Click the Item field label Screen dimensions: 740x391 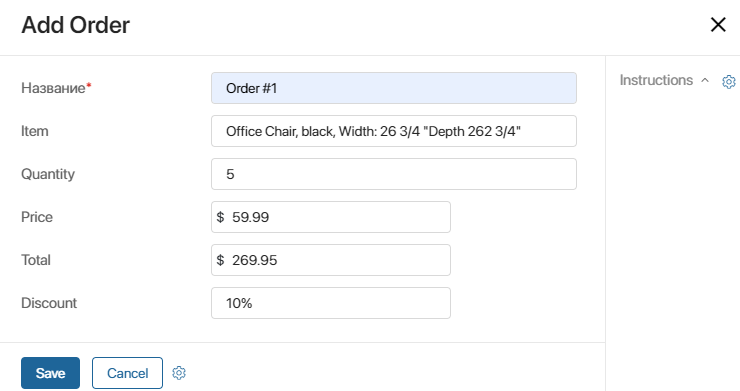click(35, 131)
